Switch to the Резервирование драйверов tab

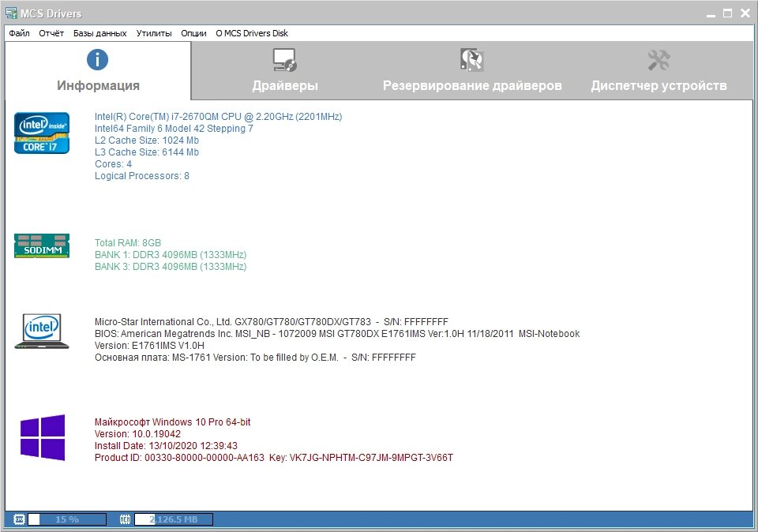click(x=472, y=70)
